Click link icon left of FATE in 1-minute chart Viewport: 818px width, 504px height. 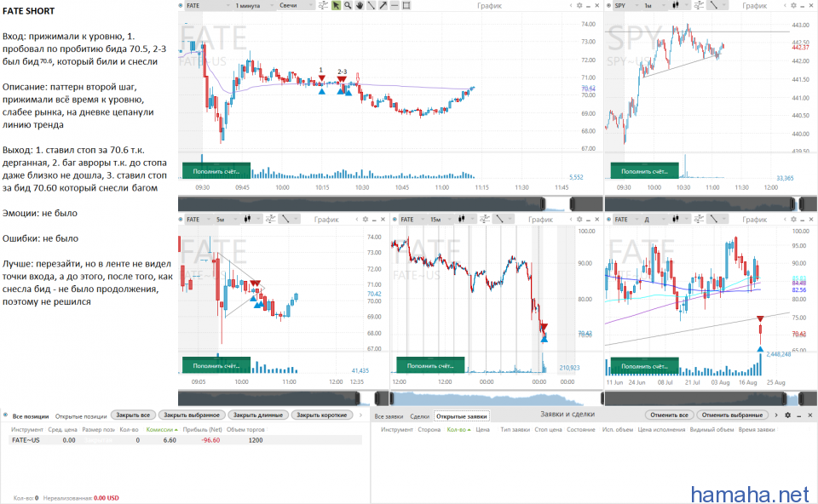click(181, 5)
